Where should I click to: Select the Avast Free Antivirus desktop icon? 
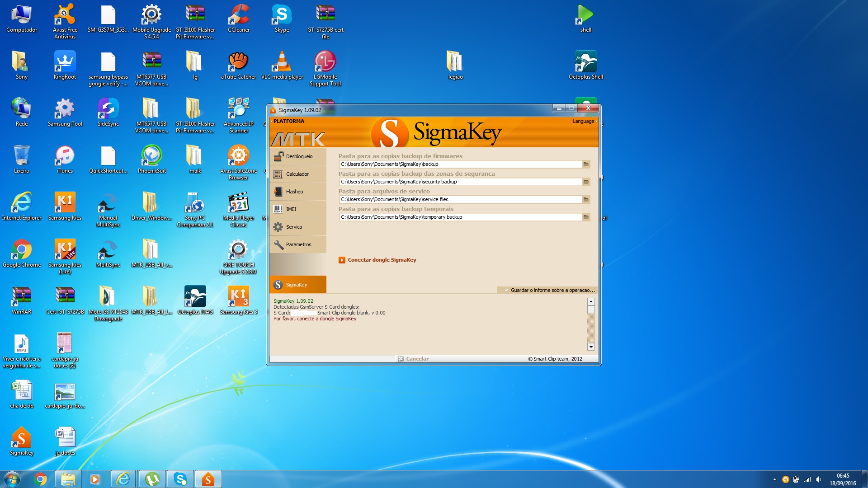(x=65, y=21)
